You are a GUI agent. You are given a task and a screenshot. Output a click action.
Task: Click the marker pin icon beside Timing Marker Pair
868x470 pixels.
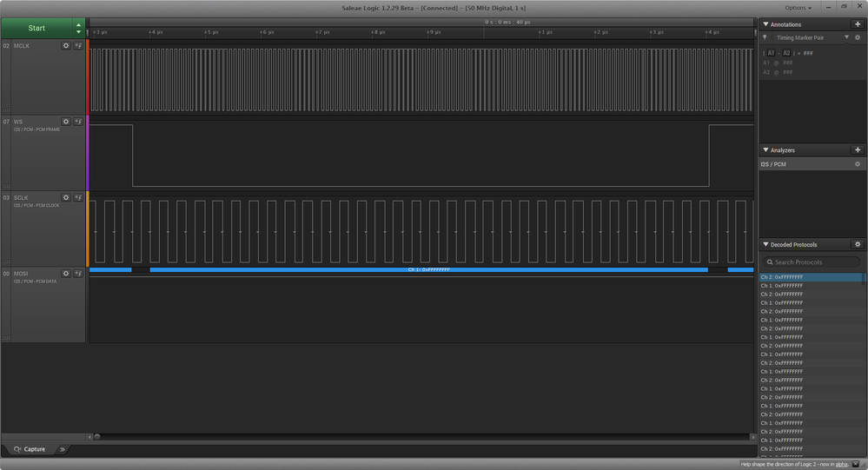[x=765, y=37]
